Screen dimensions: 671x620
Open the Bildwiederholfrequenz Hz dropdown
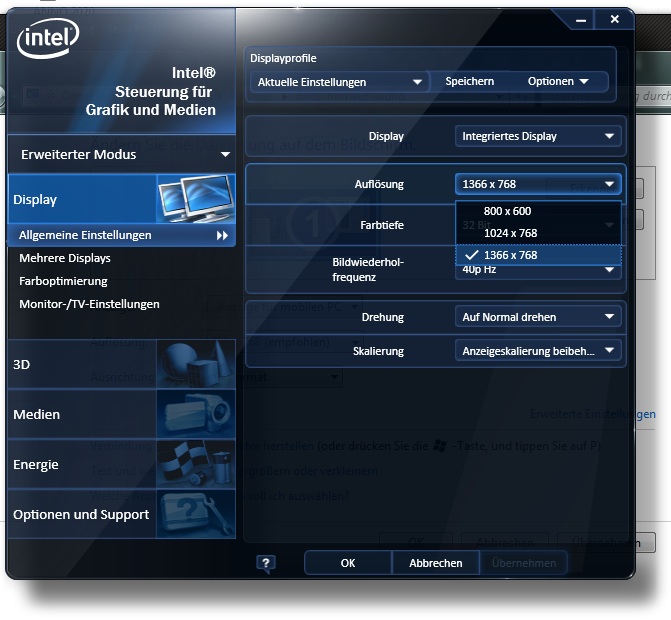click(538, 271)
